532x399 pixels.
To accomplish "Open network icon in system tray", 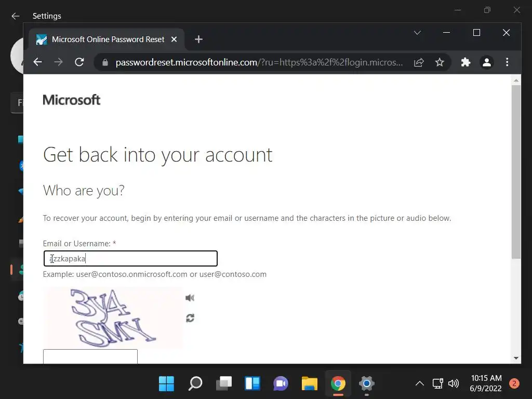I will coord(437,384).
